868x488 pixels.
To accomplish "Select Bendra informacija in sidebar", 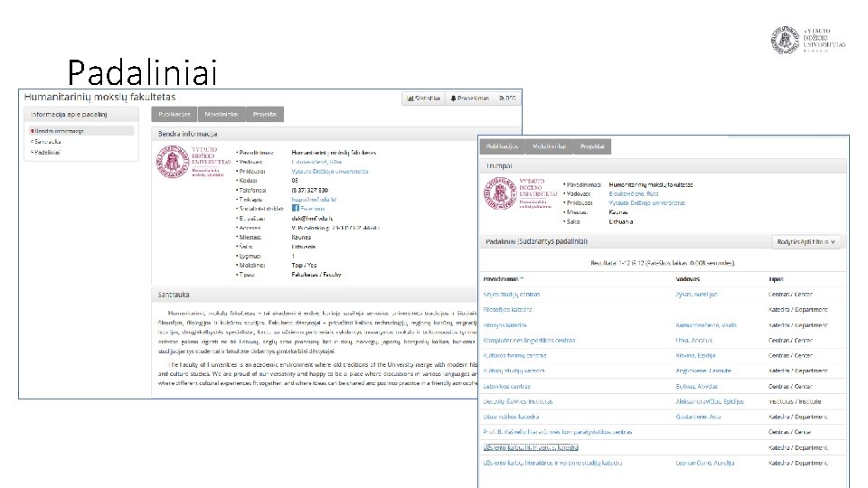I will [x=81, y=131].
